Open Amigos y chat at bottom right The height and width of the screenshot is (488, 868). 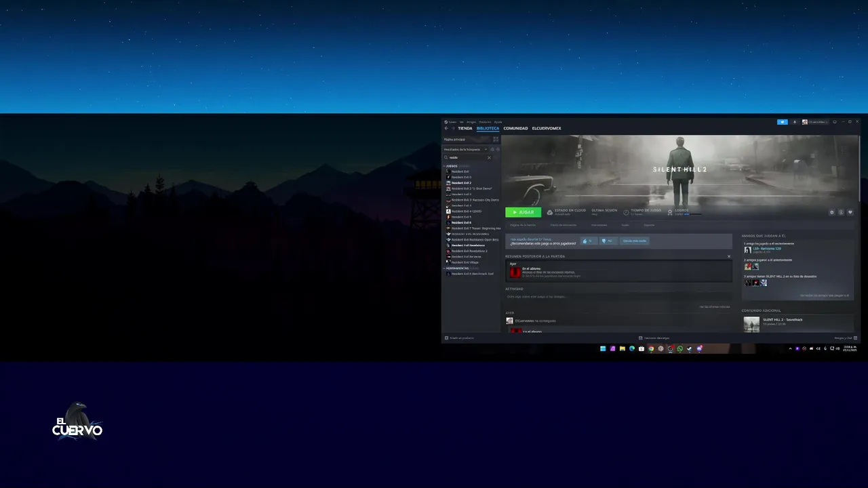[x=846, y=338]
